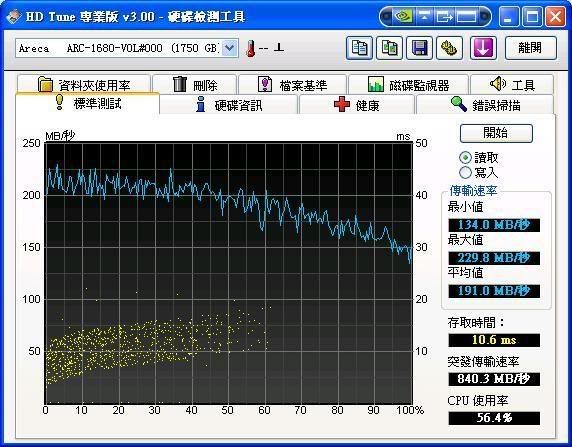572x447 pixels.
Task: Minimize the HD Tune window
Action: [x=509, y=16]
